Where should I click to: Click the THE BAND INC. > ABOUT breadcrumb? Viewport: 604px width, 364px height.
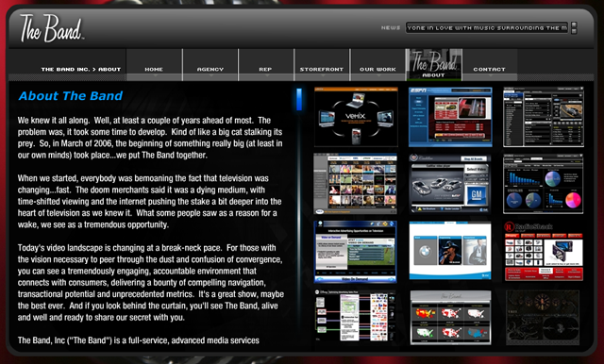(81, 69)
